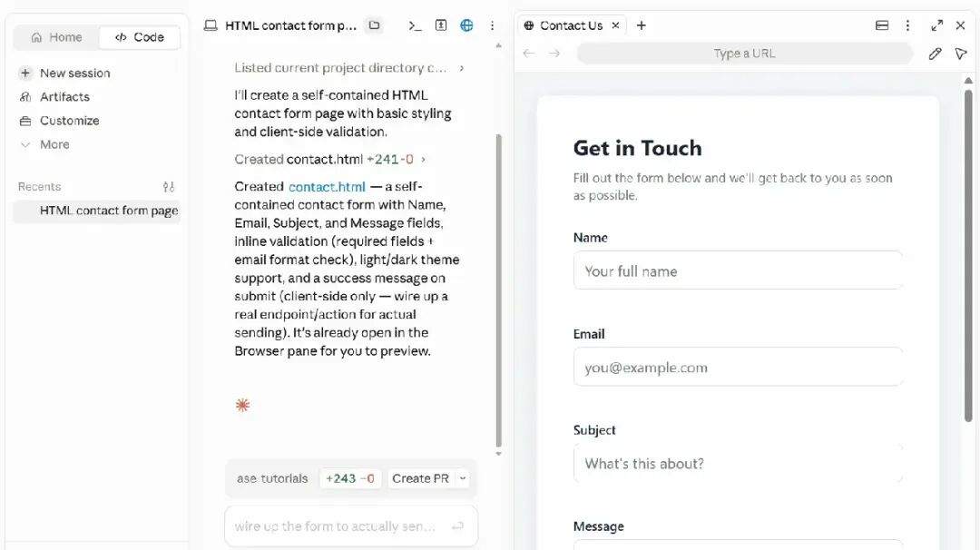
Task: Click the Your full name field
Action: [x=738, y=270]
